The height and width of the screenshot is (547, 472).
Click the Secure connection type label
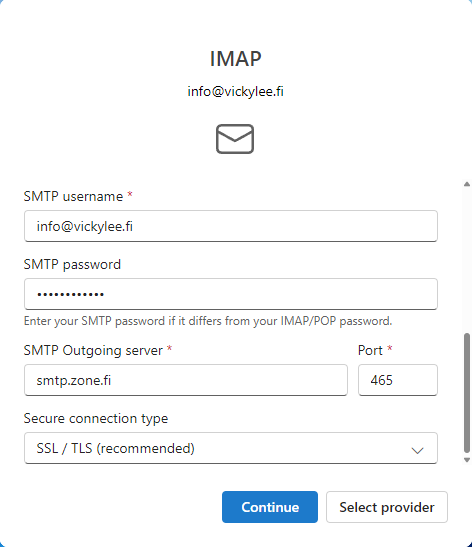click(96, 418)
